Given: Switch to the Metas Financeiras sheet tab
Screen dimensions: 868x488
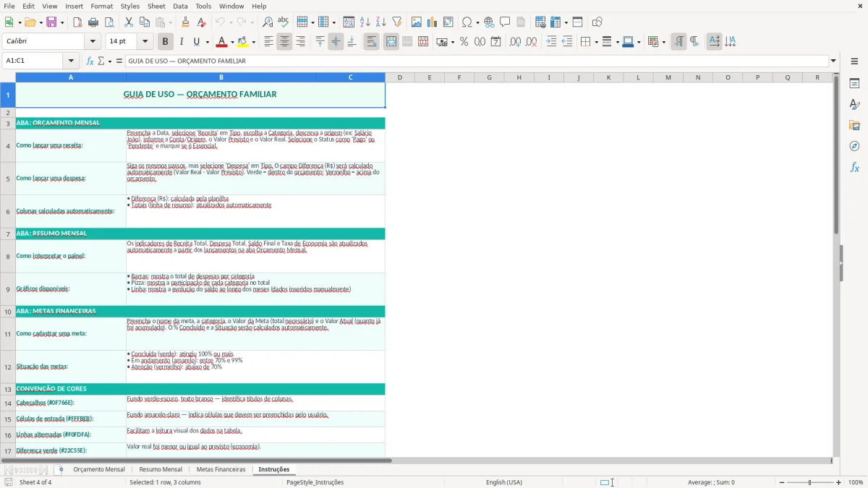Looking at the screenshot, I should point(221,469).
